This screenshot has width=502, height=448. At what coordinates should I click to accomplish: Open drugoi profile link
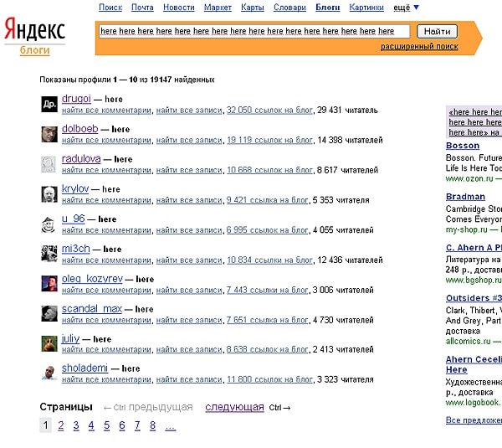(76, 99)
